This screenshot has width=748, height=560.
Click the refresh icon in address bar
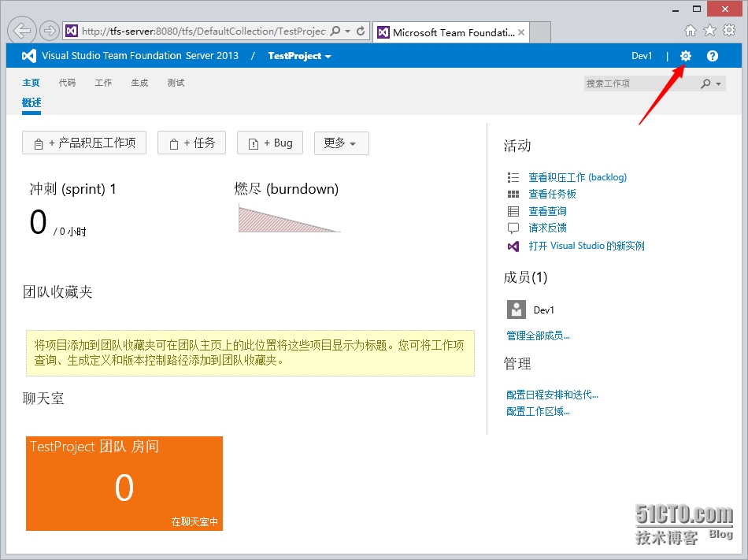coord(361,31)
